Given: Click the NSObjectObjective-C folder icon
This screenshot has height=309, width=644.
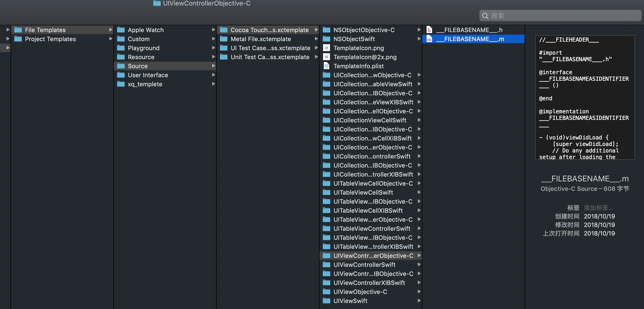Looking at the screenshot, I should (327, 30).
